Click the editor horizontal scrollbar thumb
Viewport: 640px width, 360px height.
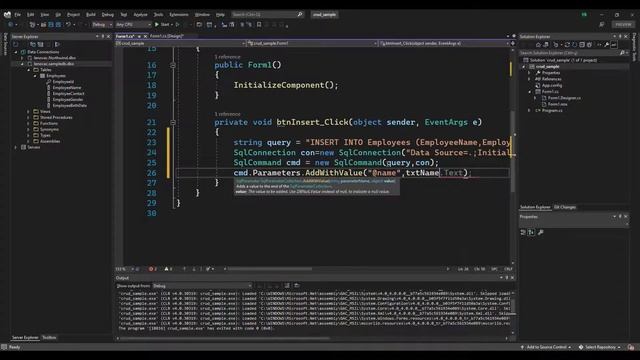(270, 269)
